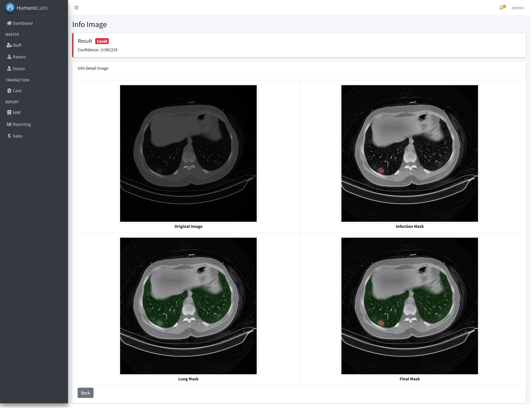Image resolution: width=532 pixels, height=409 pixels.
Task: Click the Case clipboard icon
Action: click(9, 91)
